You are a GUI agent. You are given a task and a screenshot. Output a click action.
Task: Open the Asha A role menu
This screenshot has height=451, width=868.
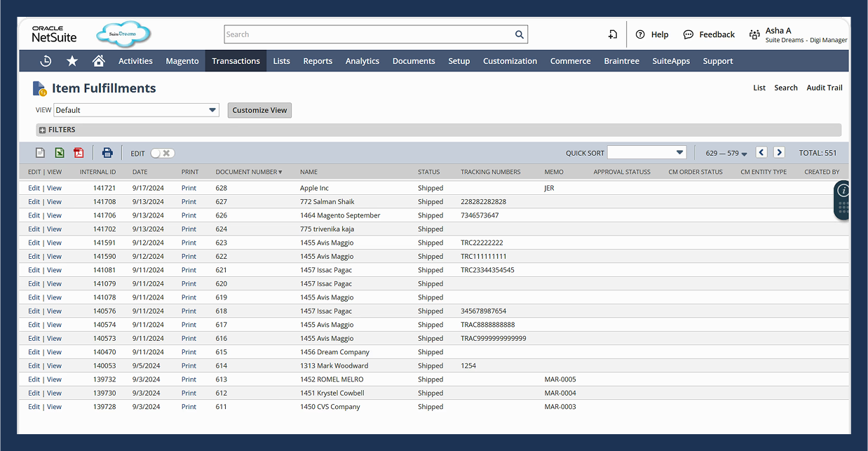click(780, 34)
